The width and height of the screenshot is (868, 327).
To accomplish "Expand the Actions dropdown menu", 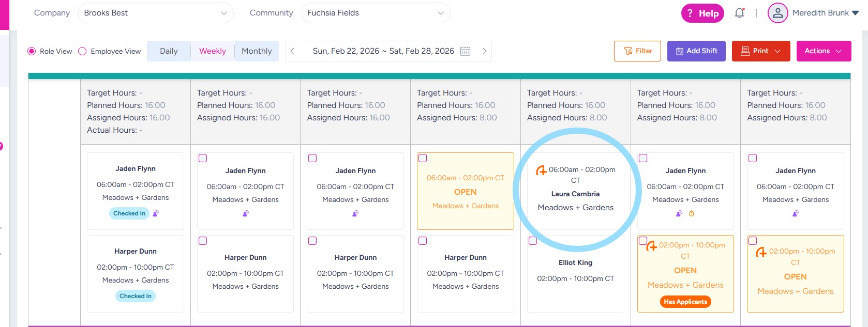I will (824, 51).
